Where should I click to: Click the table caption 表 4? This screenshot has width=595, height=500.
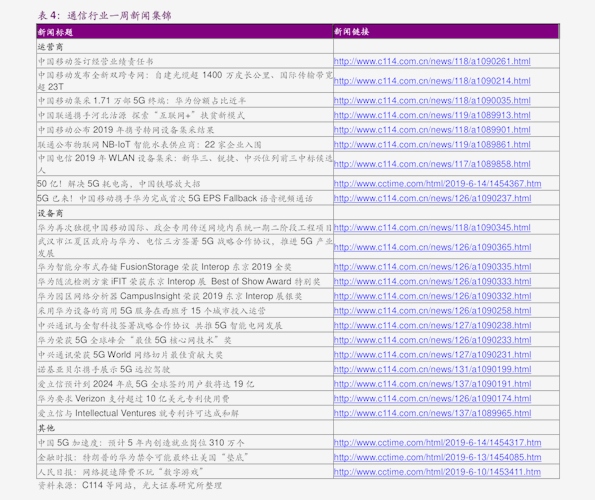click(x=104, y=15)
